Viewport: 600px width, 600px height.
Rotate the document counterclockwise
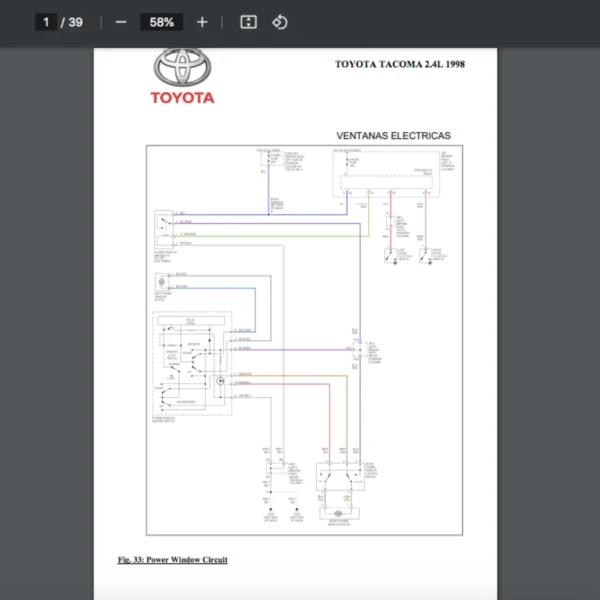(280, 22)
